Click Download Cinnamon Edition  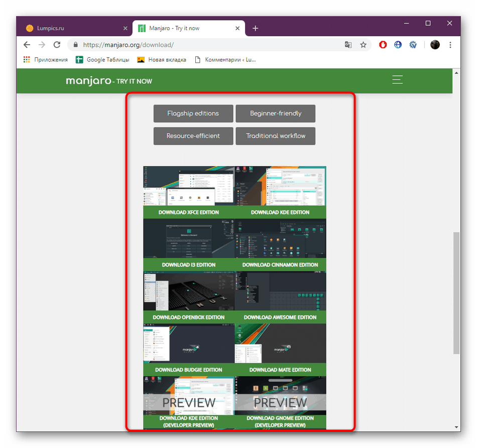[280, 265]
